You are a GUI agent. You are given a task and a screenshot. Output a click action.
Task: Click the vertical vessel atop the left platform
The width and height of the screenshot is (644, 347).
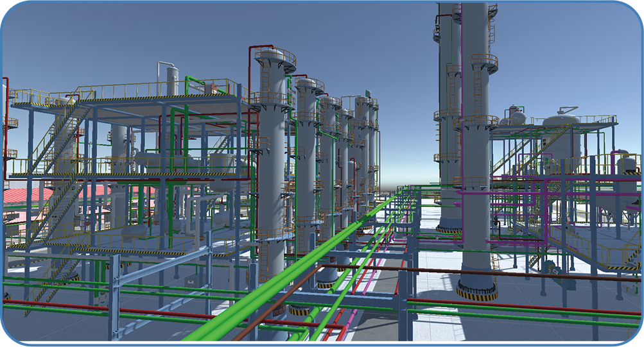coord(172,80)
